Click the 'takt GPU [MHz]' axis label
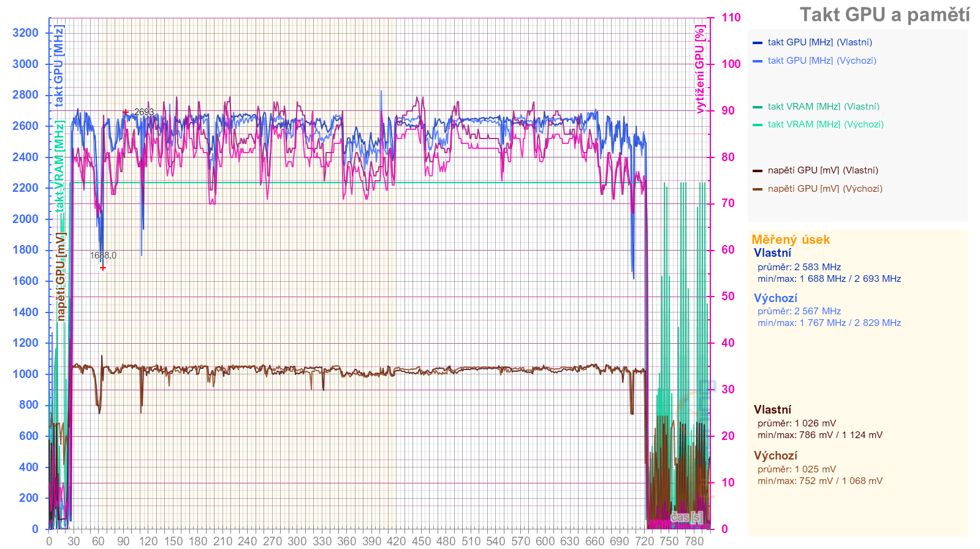The height and width of the screenshot is (549, 980). click(x=59, y=66)
